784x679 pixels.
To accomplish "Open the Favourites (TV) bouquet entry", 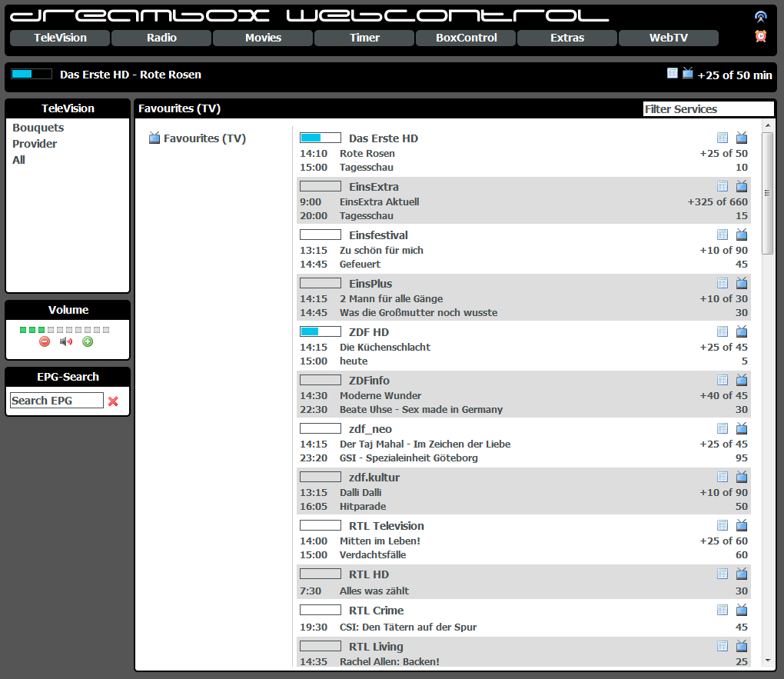I will (x=204, y=138).
